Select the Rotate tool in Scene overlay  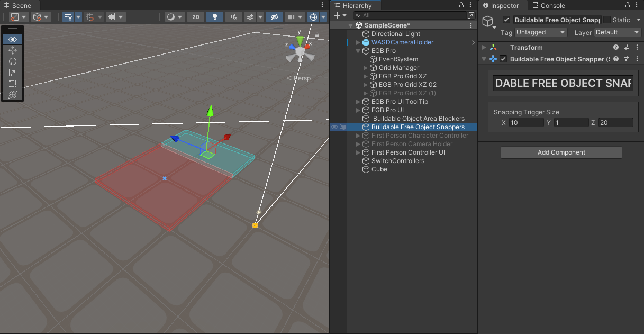pyautogui.click(x=13, y=61)
